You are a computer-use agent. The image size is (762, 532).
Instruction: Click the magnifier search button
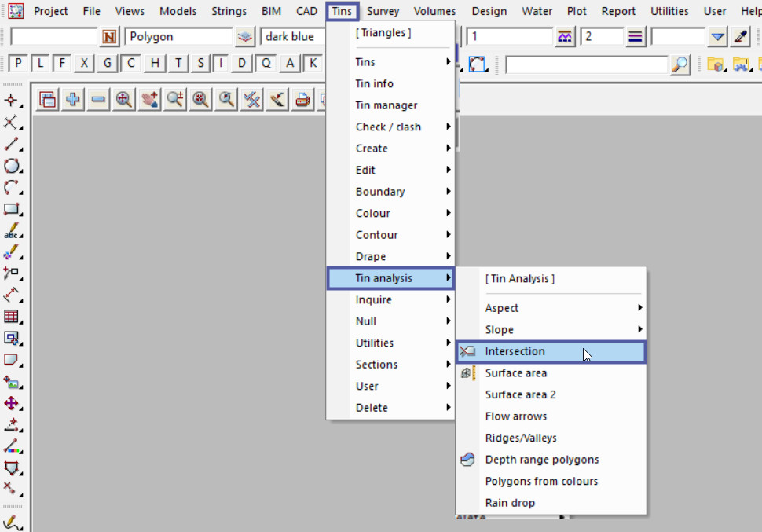tap(680, 64)
